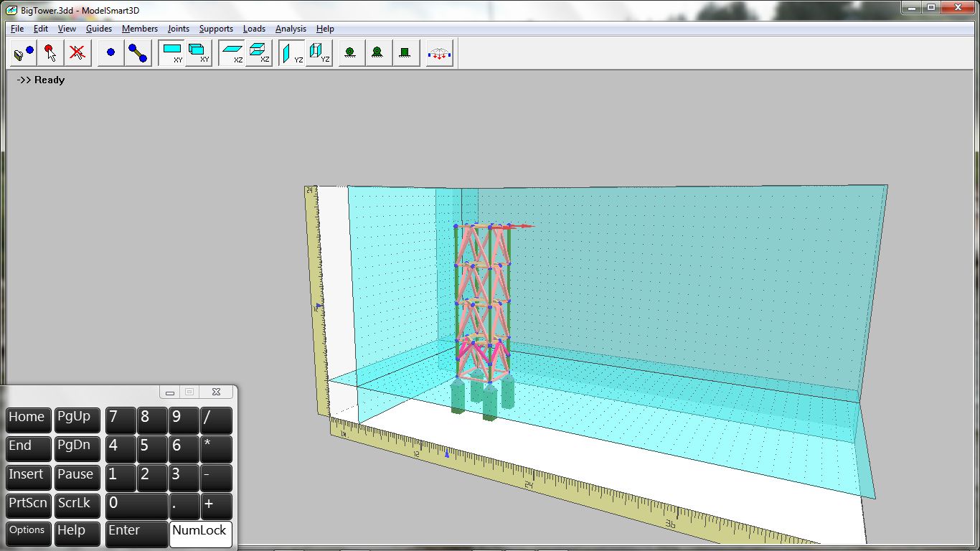This screenshot has height=551, width=980.
Task: Open the Loads menu
Action: (254, 29)
